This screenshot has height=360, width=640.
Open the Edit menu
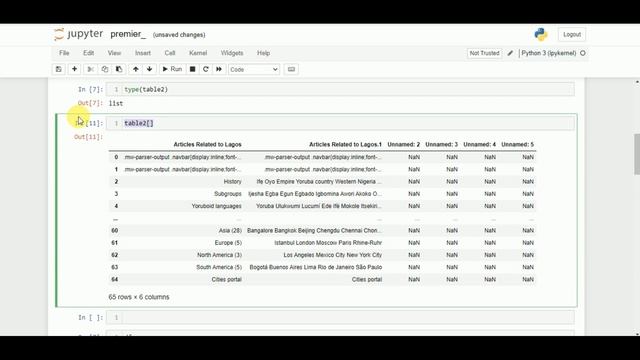pyautogui.click(x=89, y=53)
